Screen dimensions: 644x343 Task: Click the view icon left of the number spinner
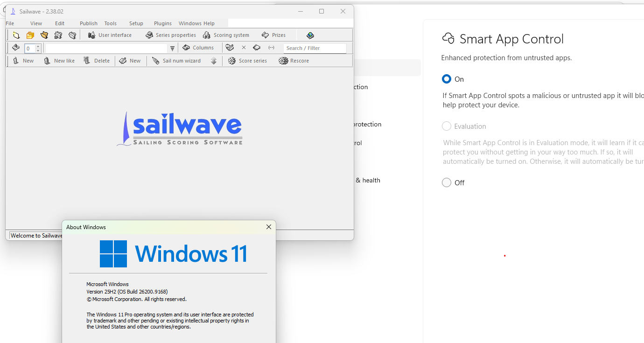click(x=16, y=48)
